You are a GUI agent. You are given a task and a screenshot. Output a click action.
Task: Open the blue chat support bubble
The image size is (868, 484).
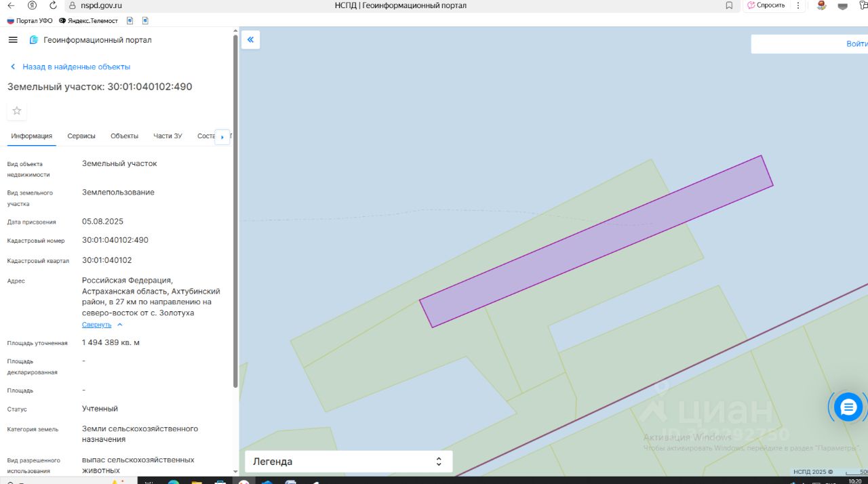[848, 407]
